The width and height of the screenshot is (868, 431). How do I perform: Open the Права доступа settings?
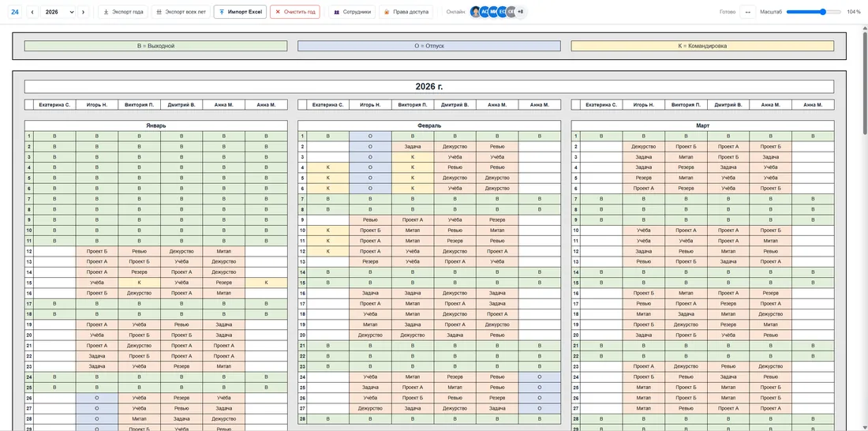(406, 12)
